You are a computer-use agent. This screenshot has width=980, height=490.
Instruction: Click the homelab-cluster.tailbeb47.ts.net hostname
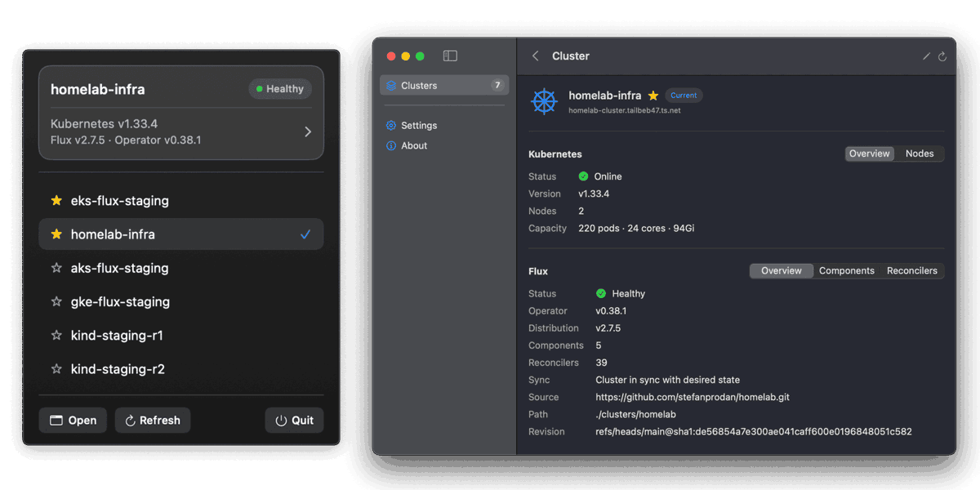tap(624, 110)
